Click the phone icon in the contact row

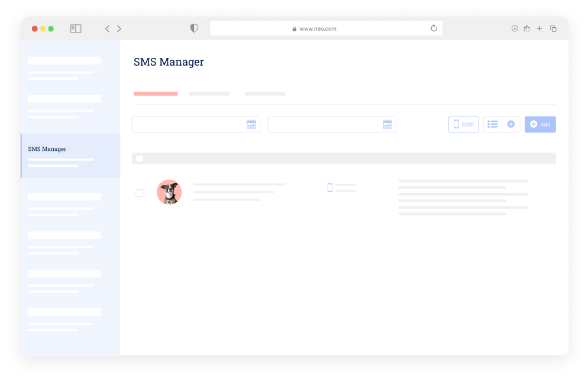click(x=330, y=188)
